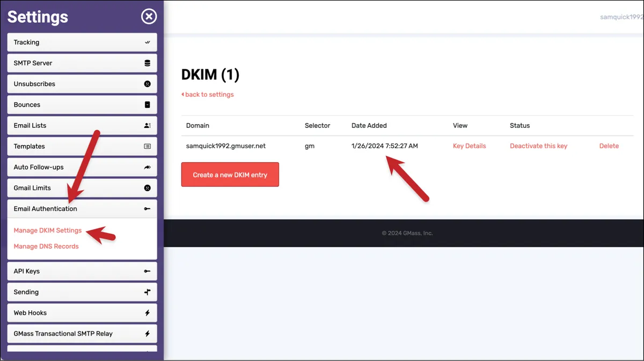Deactivate this key link
644x361 pixels.
point(538,146)
